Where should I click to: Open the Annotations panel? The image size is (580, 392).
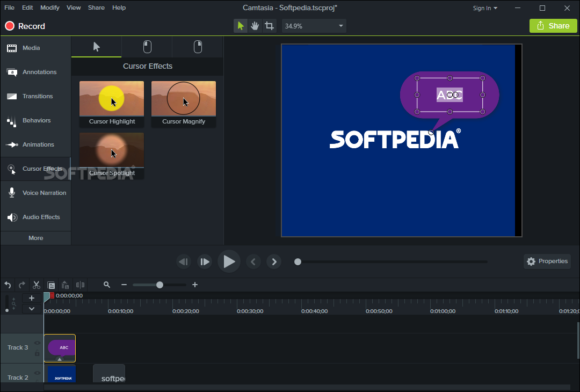(x=35, y=72)
